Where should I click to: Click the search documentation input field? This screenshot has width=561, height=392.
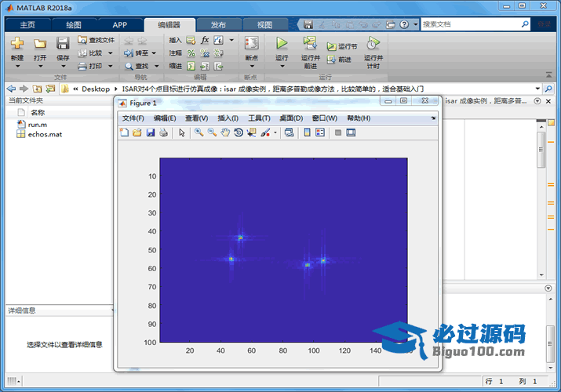[x=471, y=24]
